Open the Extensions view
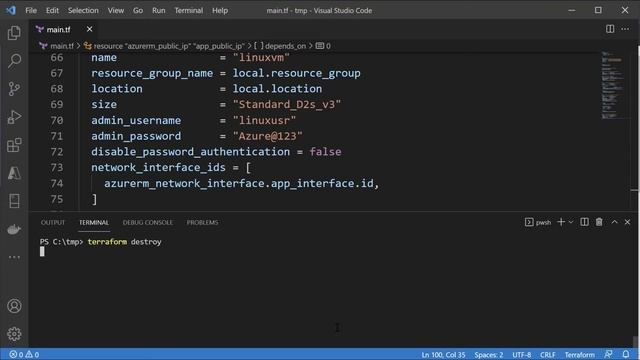Screen dimensions: 640x360 click(14, 145)
